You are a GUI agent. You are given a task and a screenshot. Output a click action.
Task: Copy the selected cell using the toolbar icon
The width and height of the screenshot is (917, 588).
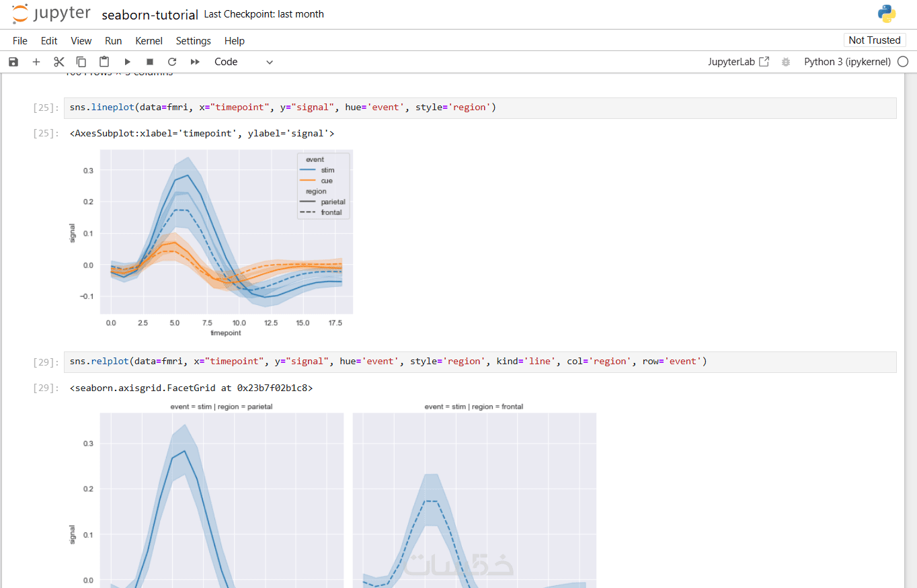click(81, 62)
